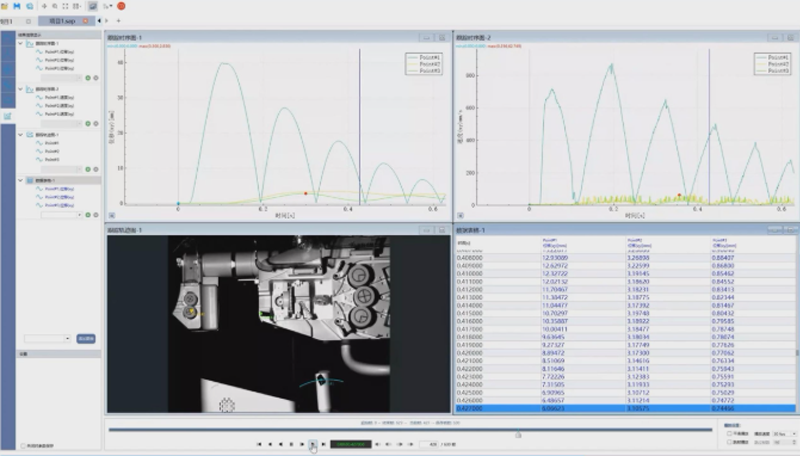Image resolution: width=800 pixels, height=456 pixels.
Task: Click the last icon before frame number field
Action: coord(410,444)
